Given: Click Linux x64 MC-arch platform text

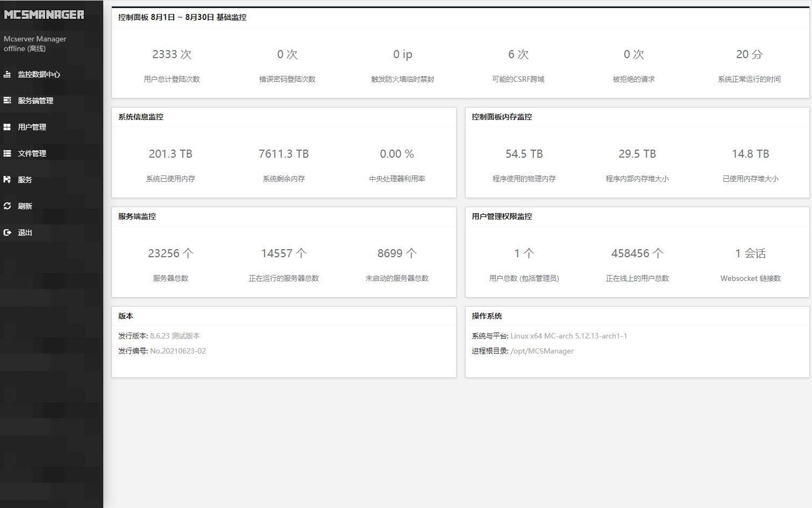Looking at the screenshot, I should point(568,336).
